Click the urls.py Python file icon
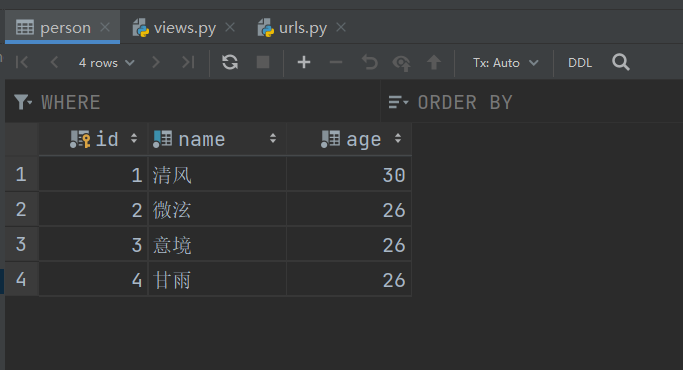Screen dimensions: 683x370 (x=266, y=27)
